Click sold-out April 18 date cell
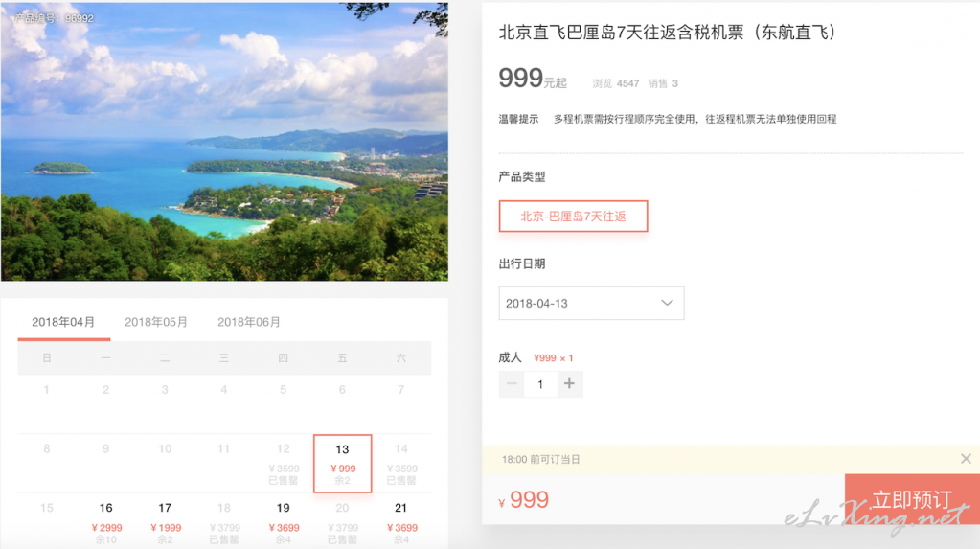Viewport: 980px width, 549px height. 224,522
